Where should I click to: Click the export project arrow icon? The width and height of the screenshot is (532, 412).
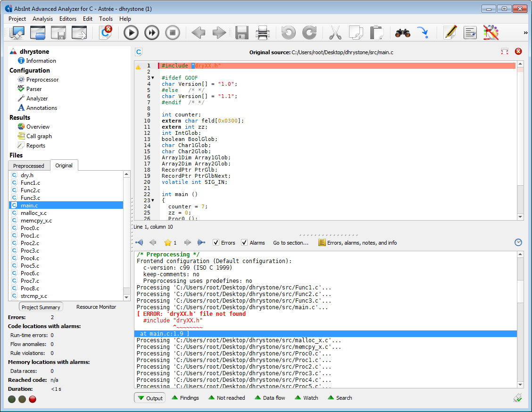[79, 33]
